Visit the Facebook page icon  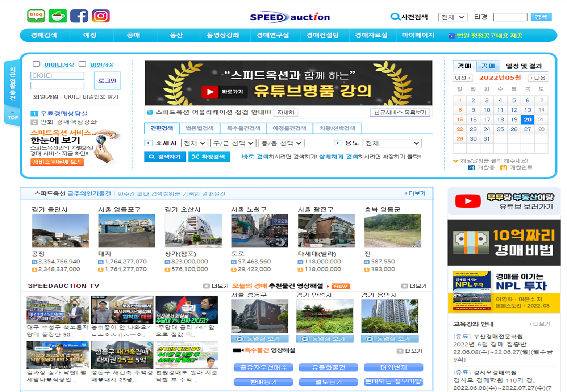79,16
